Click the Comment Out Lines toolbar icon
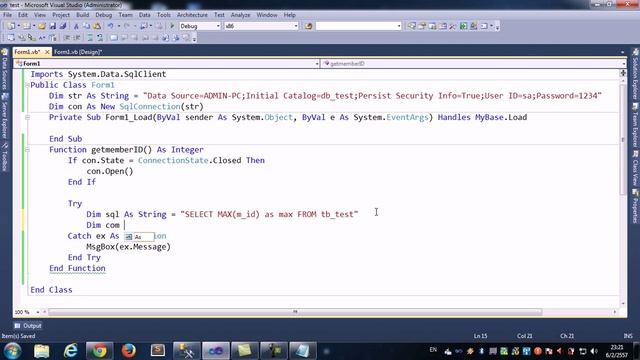The height and width of the screenshot is (360, 640). (90, 38)
